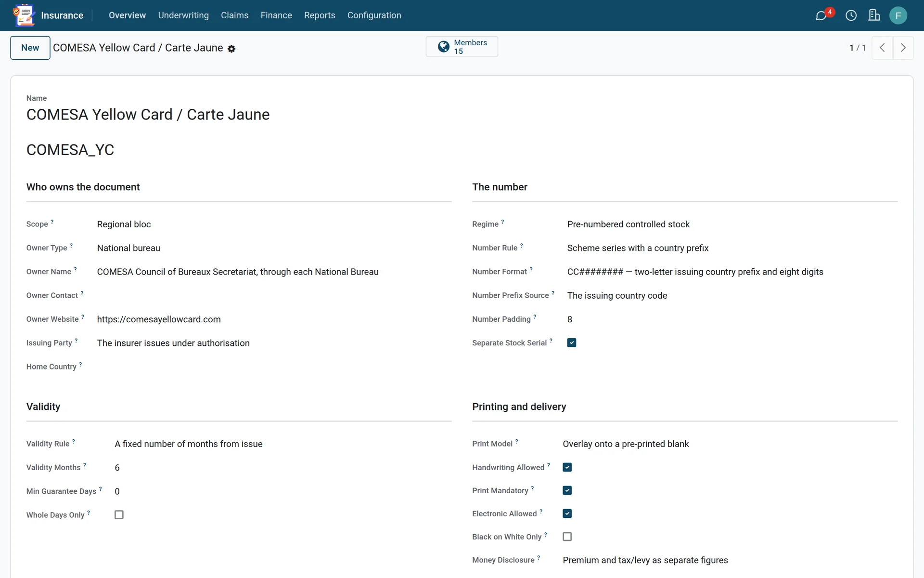This screenshot has width=924, height=578.
Task: Open the Insurance app logo icon
Action: tap(24, 15)
